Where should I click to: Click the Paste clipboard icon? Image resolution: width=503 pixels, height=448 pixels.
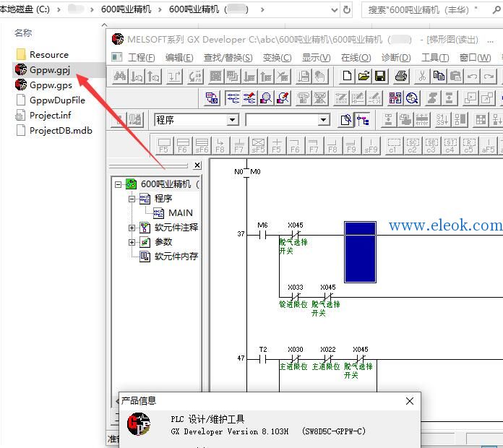[x=455, y=77]
